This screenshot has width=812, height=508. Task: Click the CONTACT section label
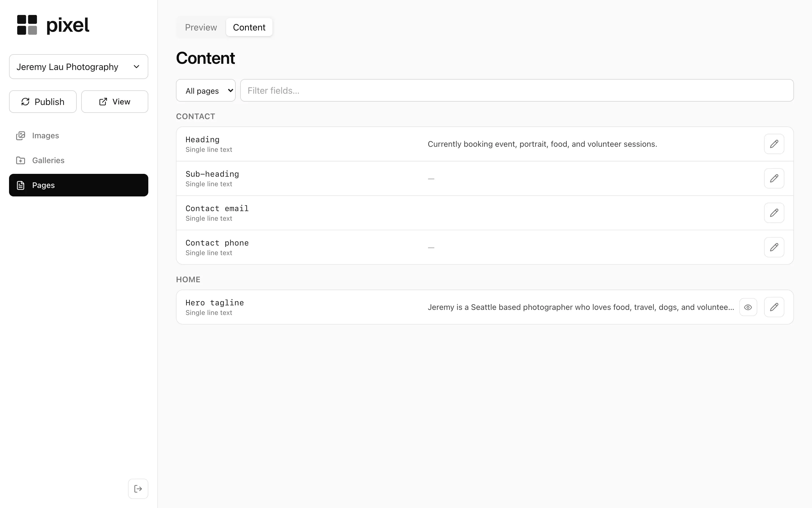pyautogui.click(x=196, y=116)
